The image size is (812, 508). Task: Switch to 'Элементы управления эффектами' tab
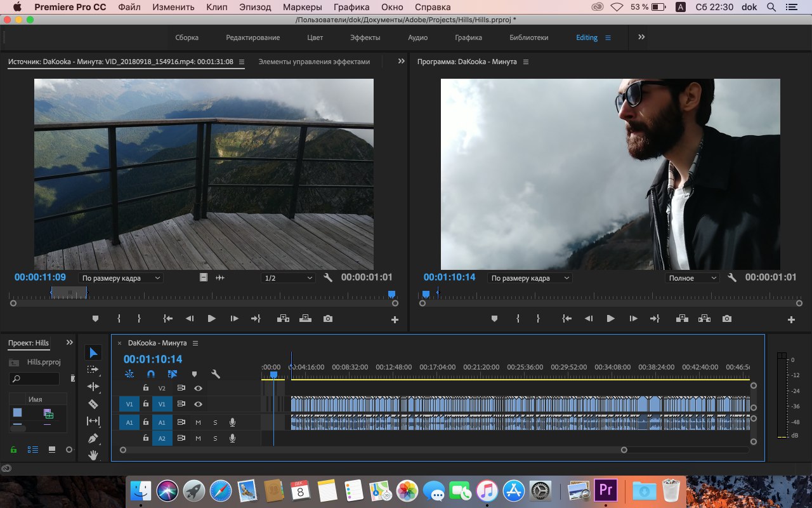pos(314,62)
